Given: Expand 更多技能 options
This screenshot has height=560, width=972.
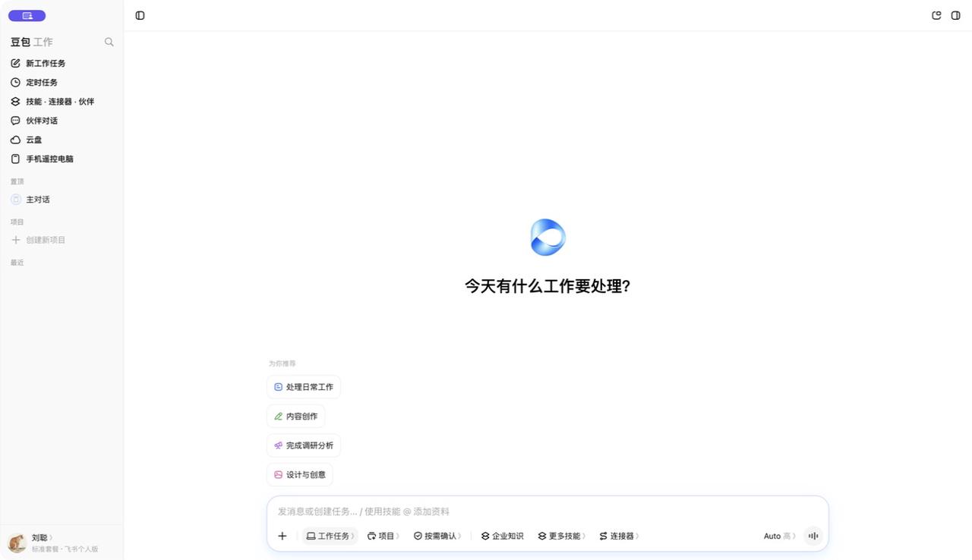Looking at the screenshot, I should tap(562, 536).
